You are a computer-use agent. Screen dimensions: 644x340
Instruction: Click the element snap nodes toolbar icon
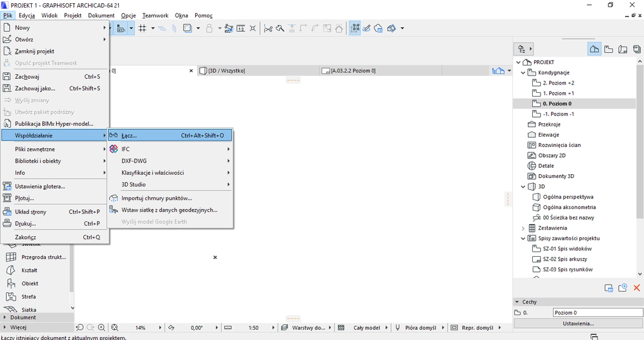click(229, 29)
